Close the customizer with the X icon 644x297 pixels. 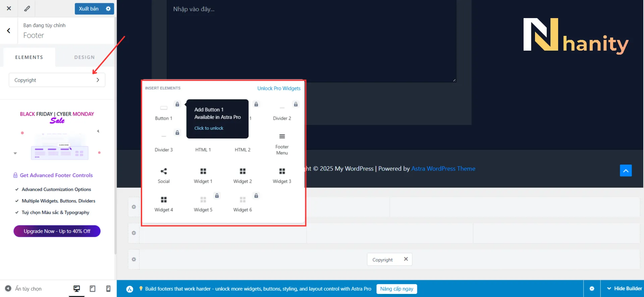click(9, 8)
